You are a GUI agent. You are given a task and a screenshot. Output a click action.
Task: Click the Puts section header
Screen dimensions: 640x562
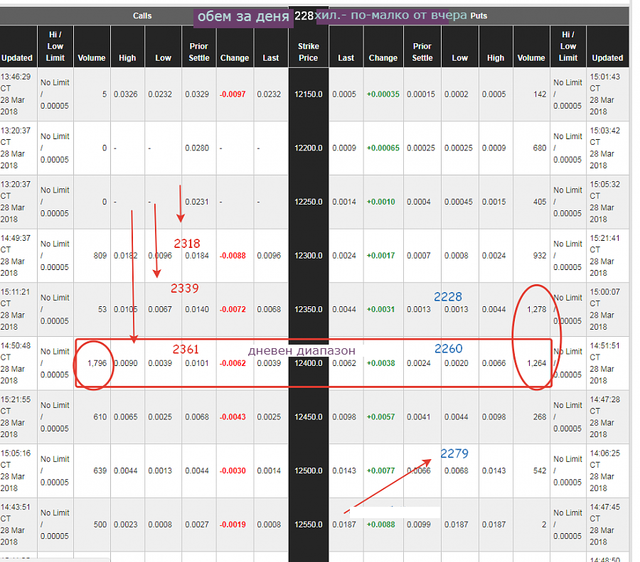478,16
